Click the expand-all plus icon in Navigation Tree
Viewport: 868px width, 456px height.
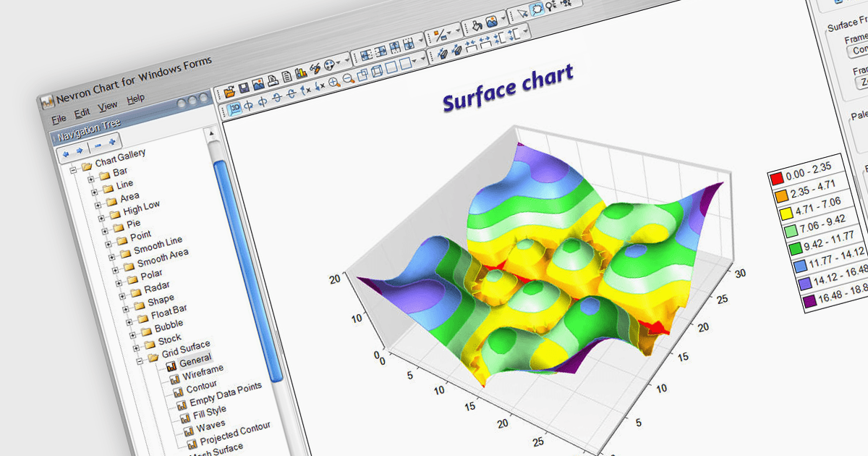(112, 142)
